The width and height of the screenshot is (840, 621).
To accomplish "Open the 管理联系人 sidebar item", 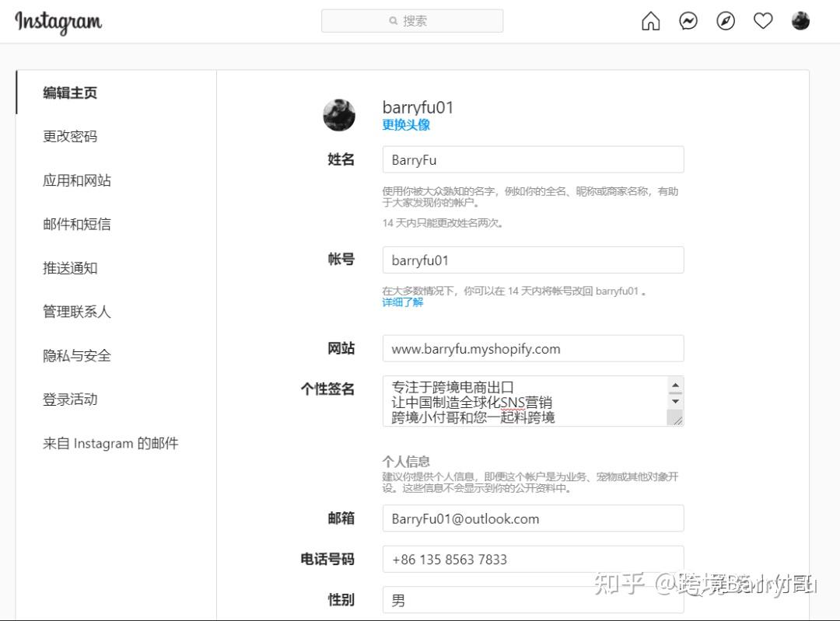I will pos(76,312).
